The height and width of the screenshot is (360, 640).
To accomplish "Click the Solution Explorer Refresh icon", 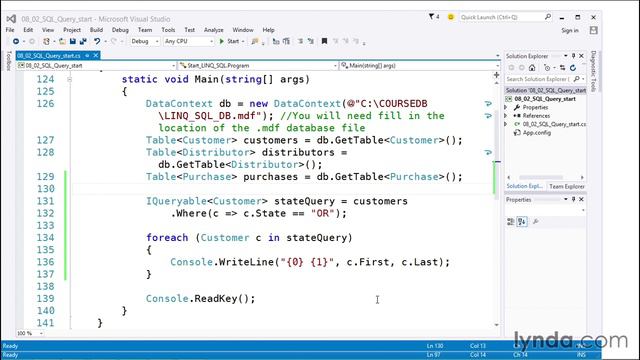I will tap(573, 68).
